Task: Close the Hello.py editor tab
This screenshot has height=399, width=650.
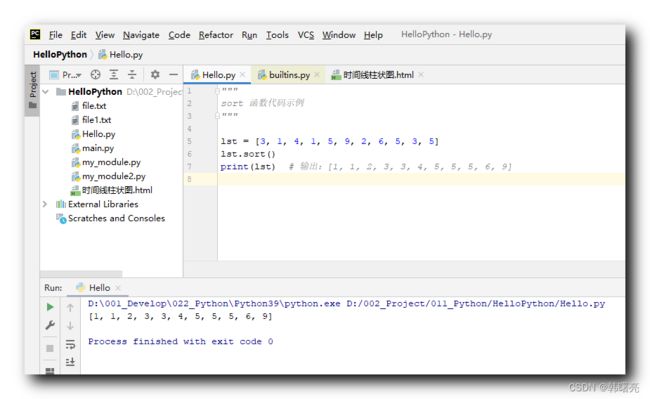Action: click(x=243, y=75)
